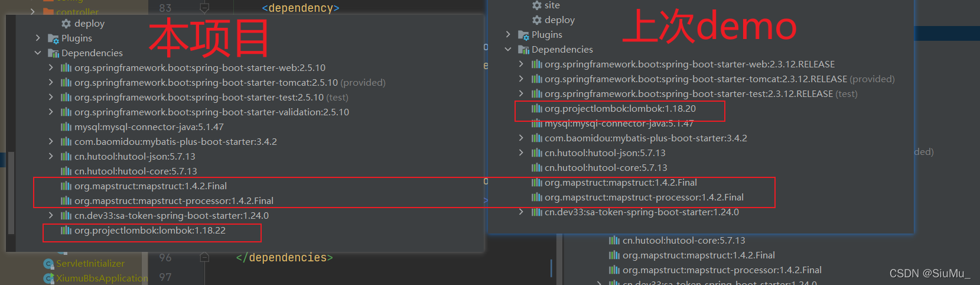This screenshot has width=980, height=285.
Task: Click the ServletInitializer class icon
Action: pos(48,264)
